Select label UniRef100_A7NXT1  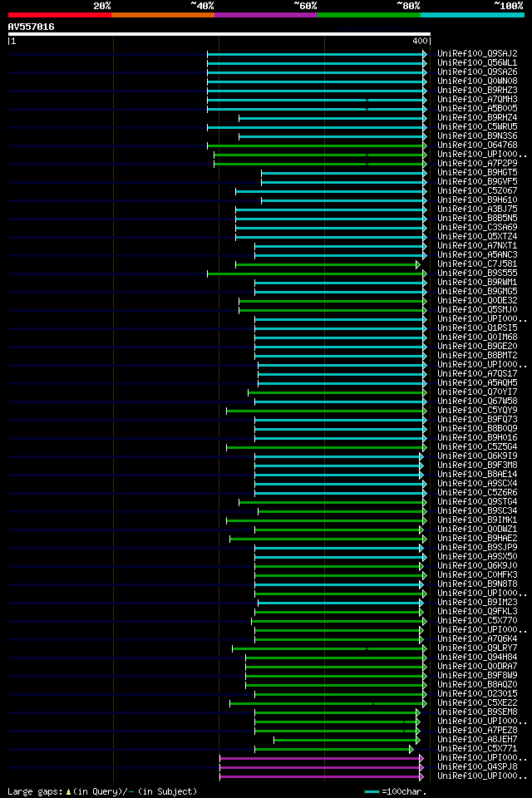coord(477,246)
